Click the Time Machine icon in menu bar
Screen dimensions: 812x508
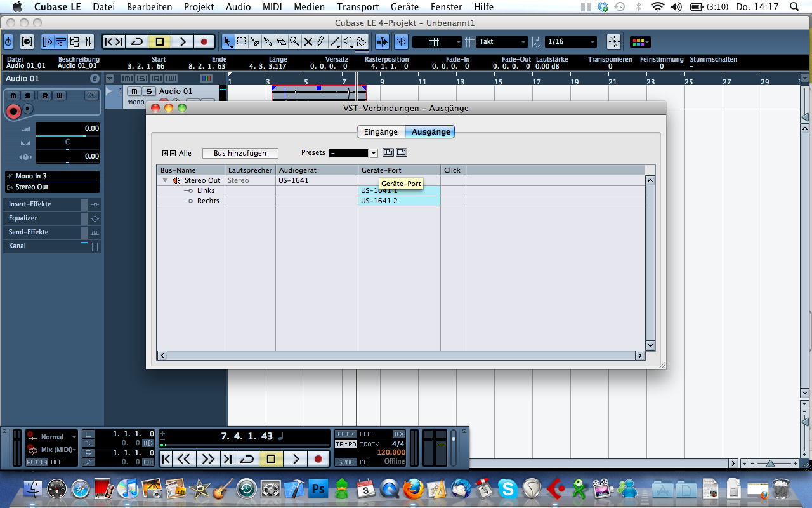click(620, 7)
